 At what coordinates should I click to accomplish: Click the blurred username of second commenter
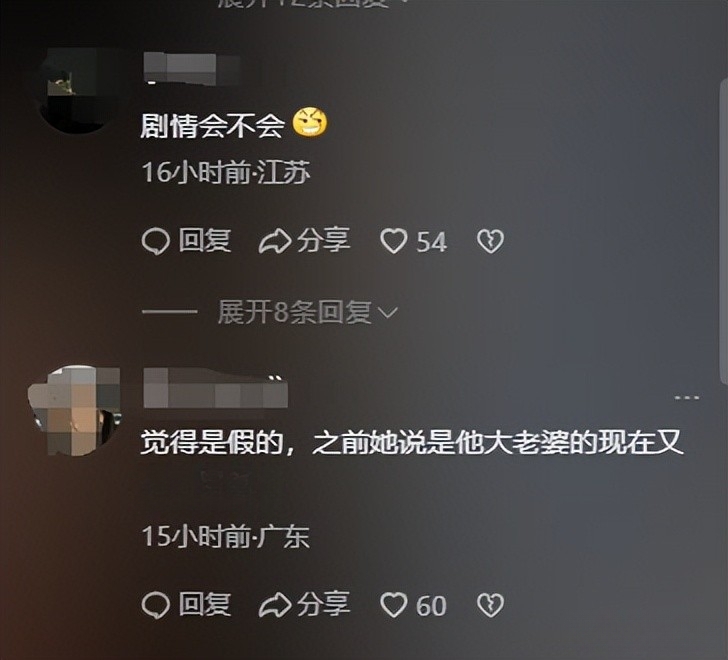[215, 388]
